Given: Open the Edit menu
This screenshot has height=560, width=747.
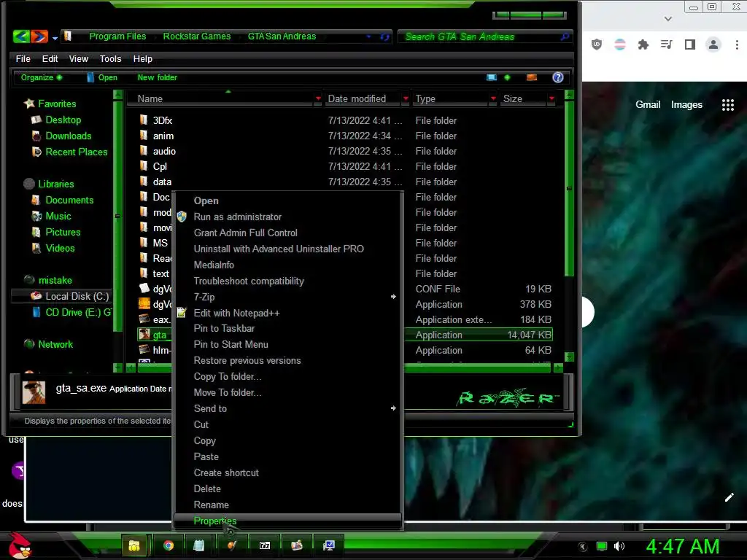Looking at the screenshot, I should point(50,59).
